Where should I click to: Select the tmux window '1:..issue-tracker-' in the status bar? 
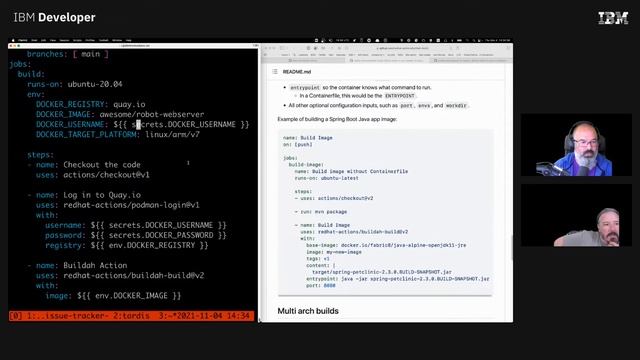(x=67, y=316)
